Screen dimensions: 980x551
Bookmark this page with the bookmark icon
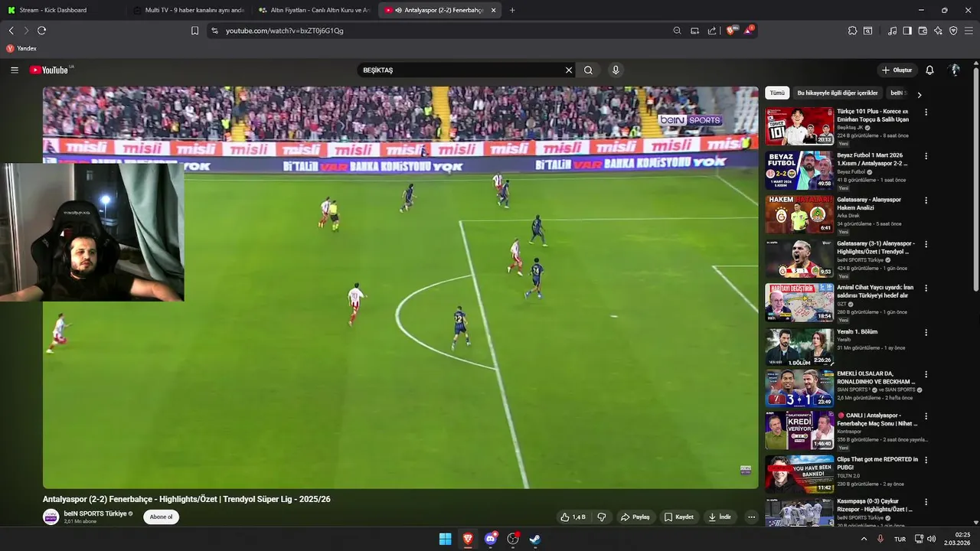tap(194, 31)
